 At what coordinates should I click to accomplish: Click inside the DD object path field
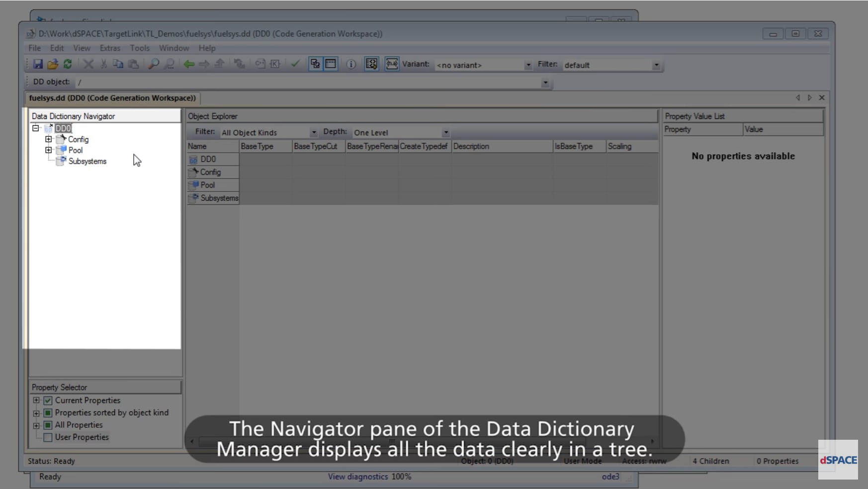coord(307,82)
